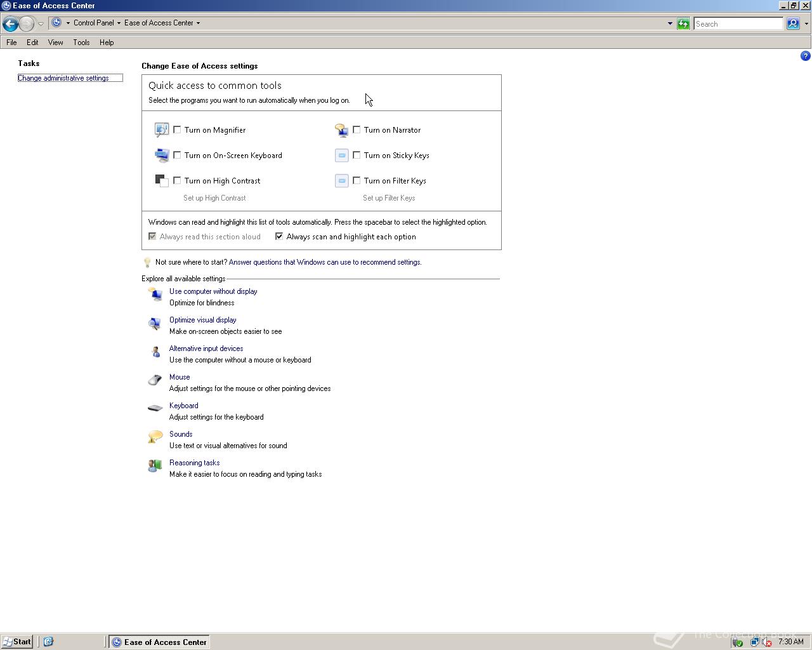Expand the Ease of Access Center breadcrumb dropdown

point(198,23)
